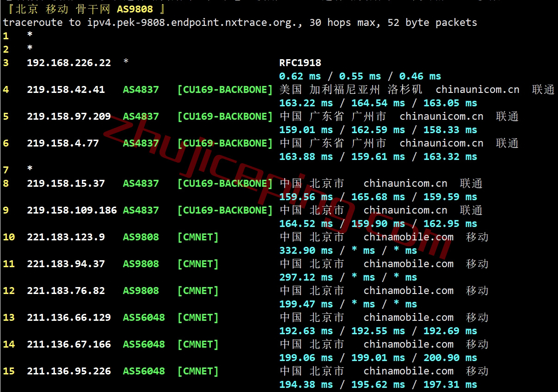Image resolution: width=558 pixels, height=392 pixels.
Task: Click chinaunicom.cn on the 219.158.15.37 row
Action: pos(405,184)
